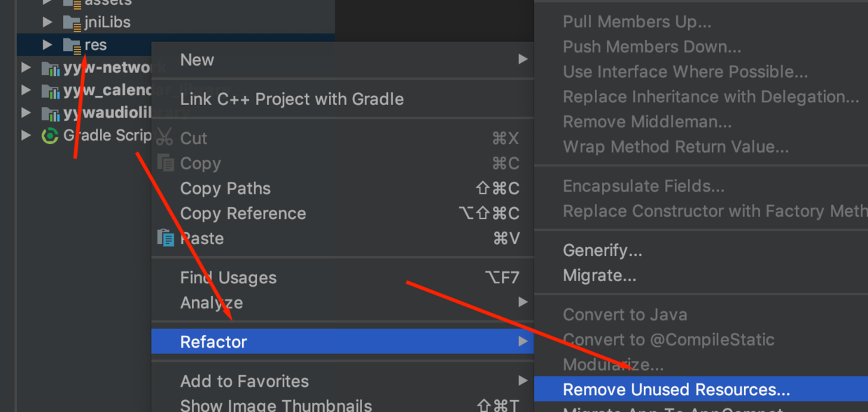Click the Cut scissors icon
Screen dimensions: 868x412
[165, 137]
